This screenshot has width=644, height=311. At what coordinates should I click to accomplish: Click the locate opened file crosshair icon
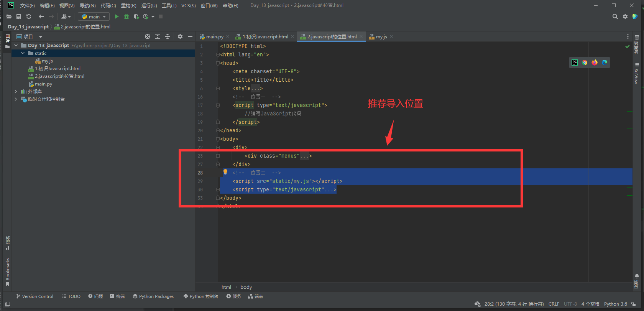(x=148, y=36)
